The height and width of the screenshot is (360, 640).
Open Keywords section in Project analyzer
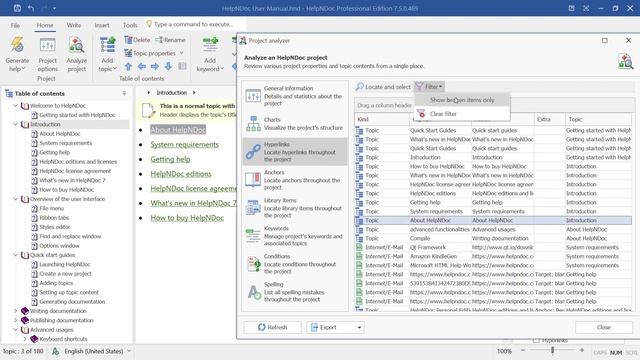(295, 236)
